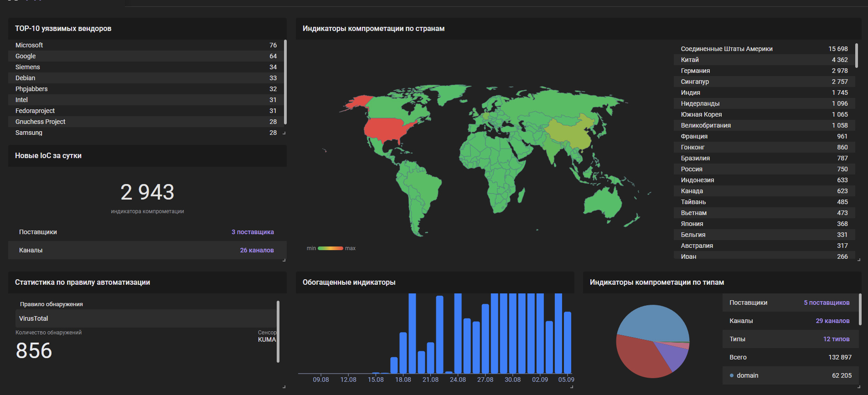Open the '29 каналов' link

click(832, 321)
